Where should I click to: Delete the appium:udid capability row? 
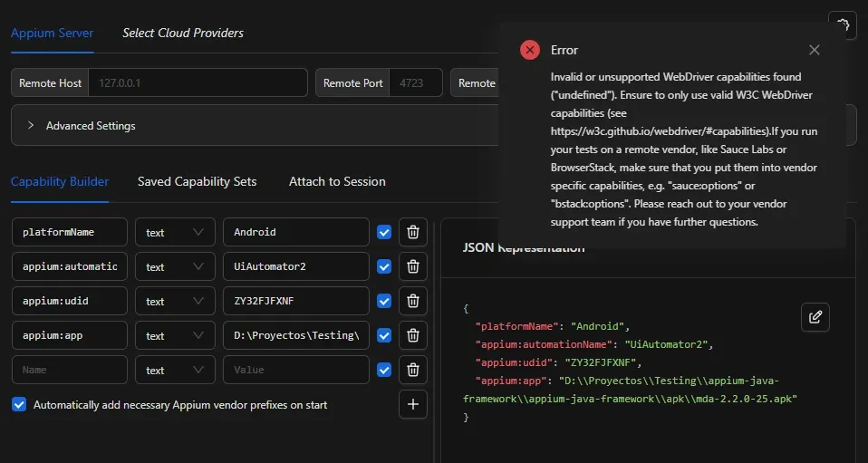[x=413, y=301]
